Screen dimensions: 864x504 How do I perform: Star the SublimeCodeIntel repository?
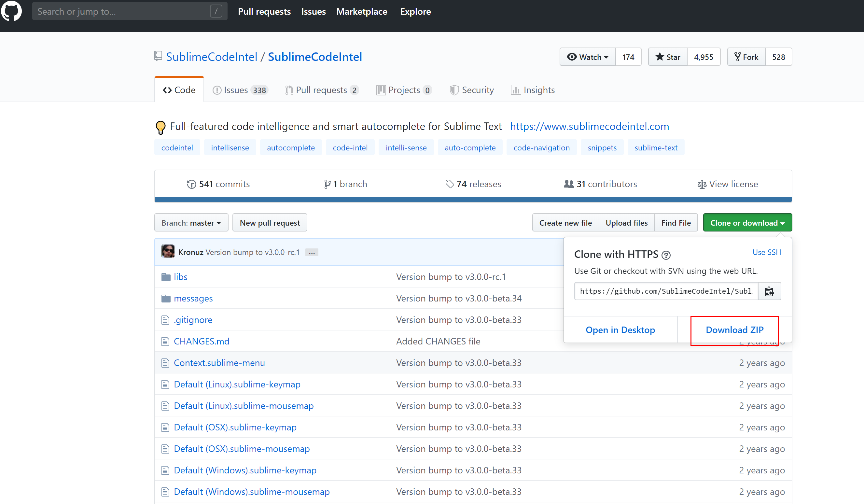(x=668, y=57)
